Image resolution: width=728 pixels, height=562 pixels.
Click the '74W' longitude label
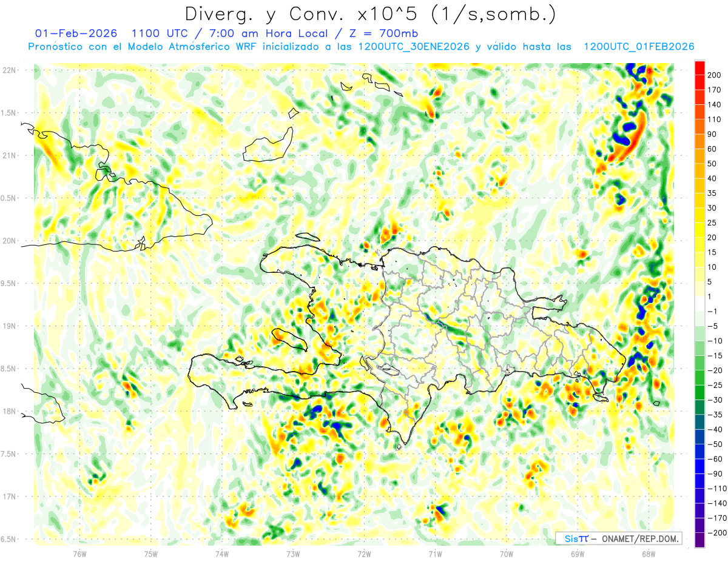click(222, 554)
